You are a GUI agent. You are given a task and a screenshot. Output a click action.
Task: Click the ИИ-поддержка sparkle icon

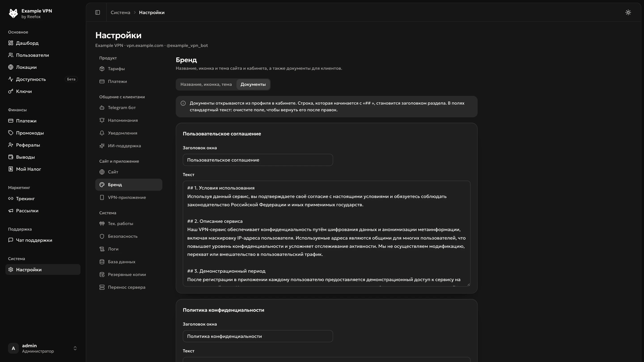tap(102, 146)
